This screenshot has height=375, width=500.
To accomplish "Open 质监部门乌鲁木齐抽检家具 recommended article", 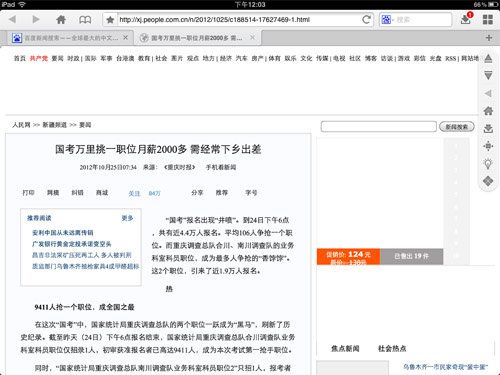I will [x=85, y=266].
